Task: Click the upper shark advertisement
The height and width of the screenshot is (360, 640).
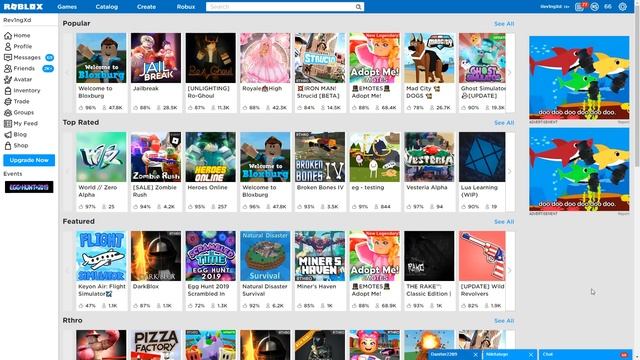Action: click(x=579, y=78)
